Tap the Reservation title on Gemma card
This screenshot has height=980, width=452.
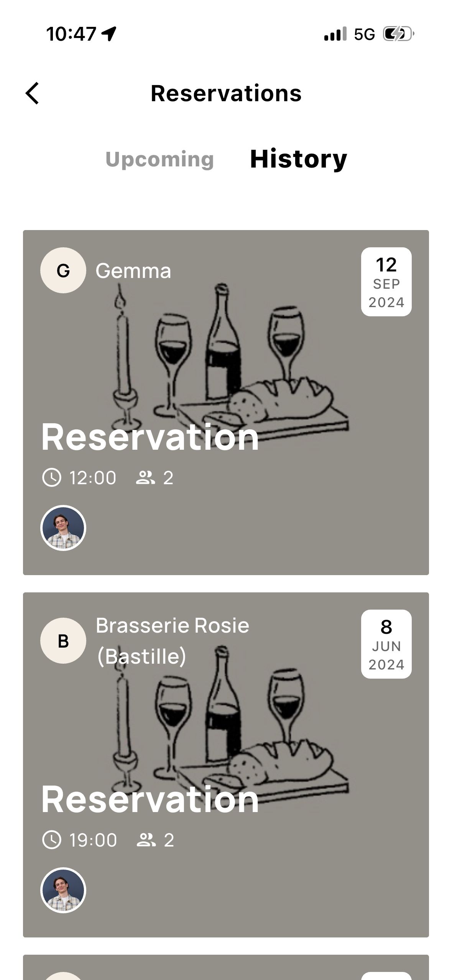point(150,437)
